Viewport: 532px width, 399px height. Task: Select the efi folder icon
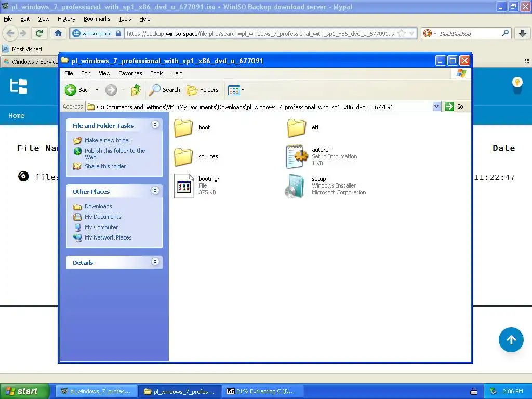click(297, 128)
